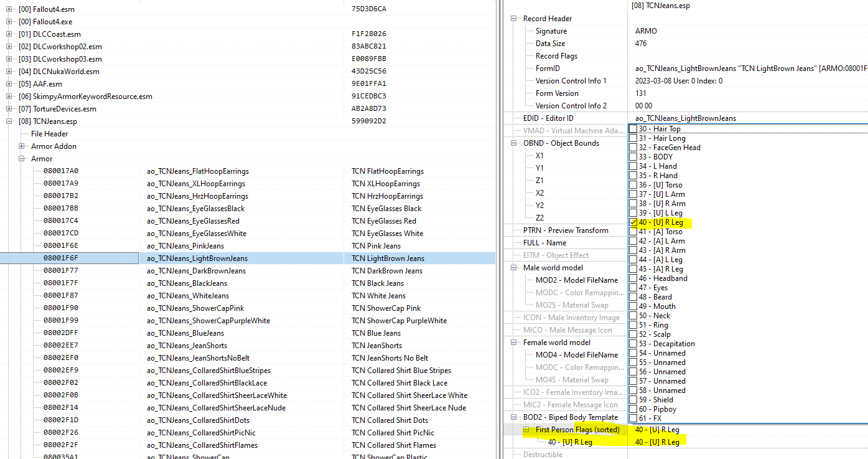868x459 pixels.
Task: Collapse the Female world model section
Action: click(x=514, y=343)
